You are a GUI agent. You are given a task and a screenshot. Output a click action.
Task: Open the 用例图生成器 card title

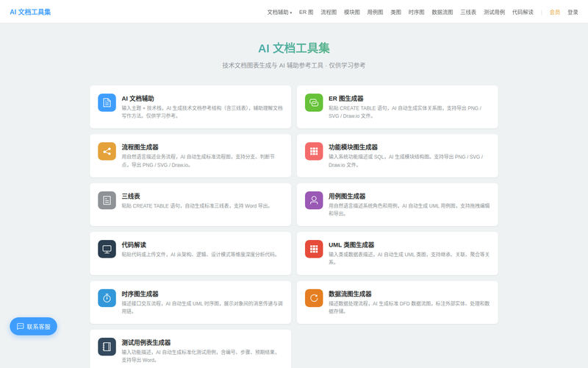347,196
